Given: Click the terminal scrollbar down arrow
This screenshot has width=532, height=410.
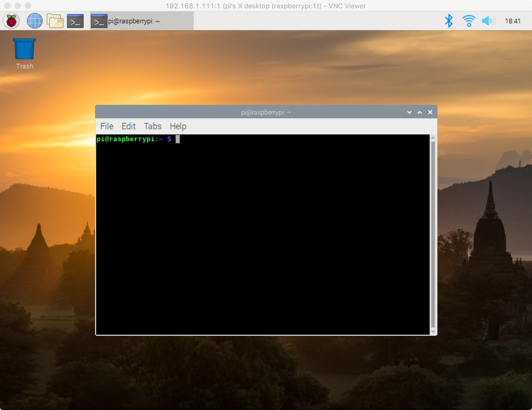Looking at the screenshot, I should pos(433,332).
